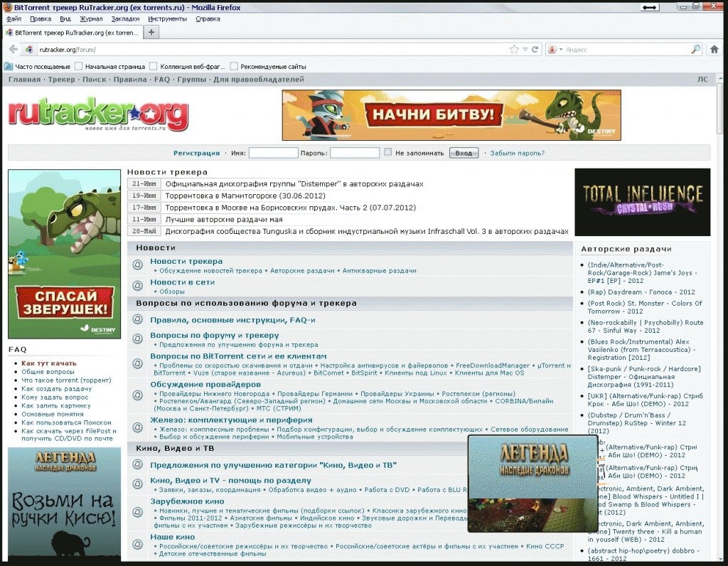Open the Начальная страница bookmark
728x566 pixels.
tap(110, 66)
